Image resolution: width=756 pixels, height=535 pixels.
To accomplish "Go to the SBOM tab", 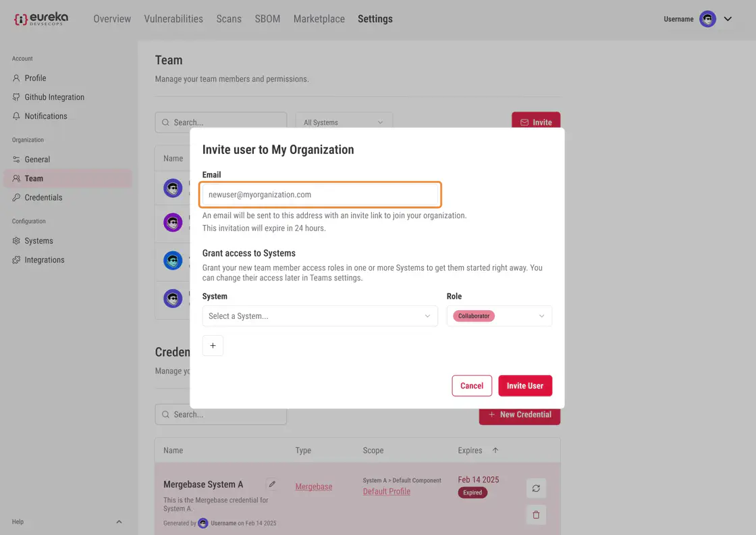I will point(267,19).
